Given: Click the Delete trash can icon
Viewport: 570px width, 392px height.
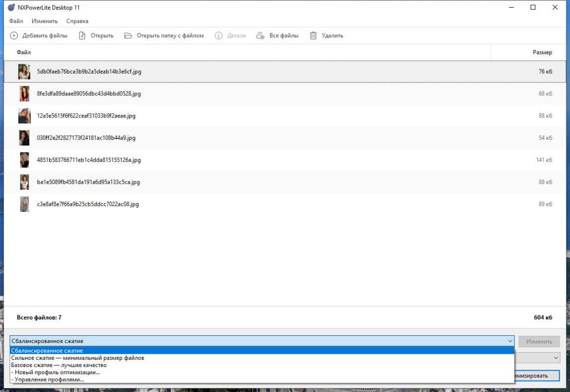Looking at the screenshot, I should click(314, 36).
